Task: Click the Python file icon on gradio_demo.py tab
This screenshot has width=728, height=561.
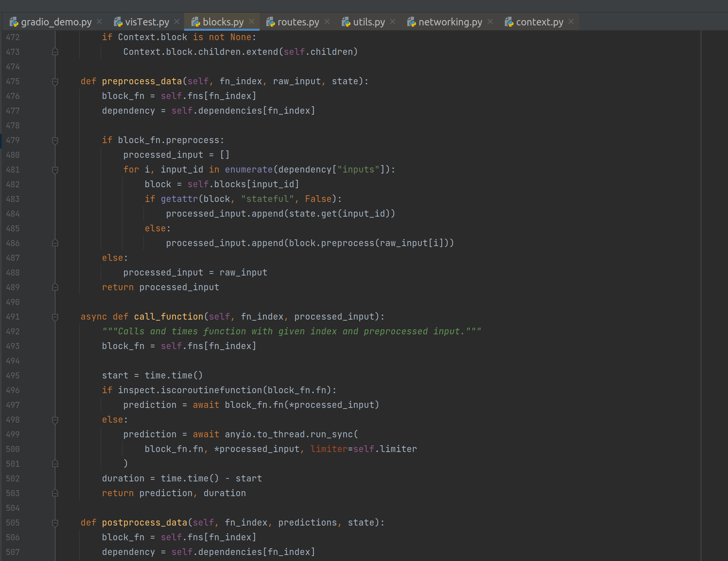Action: 14,22
